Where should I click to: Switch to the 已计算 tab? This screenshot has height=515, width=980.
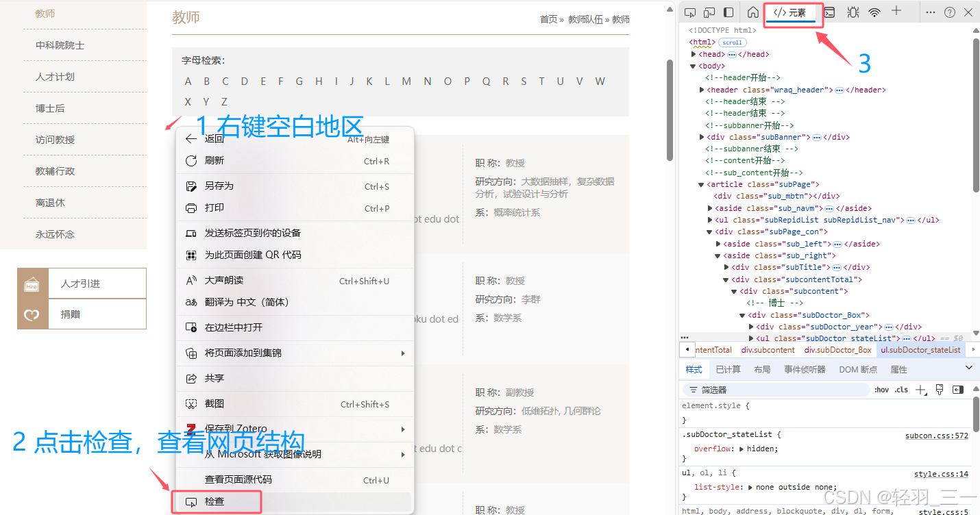point(728,368)
